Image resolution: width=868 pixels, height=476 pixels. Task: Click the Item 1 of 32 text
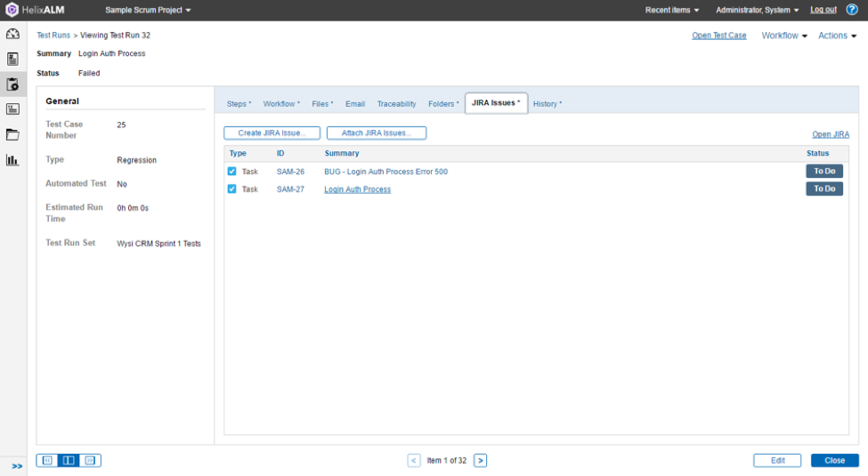447,461
